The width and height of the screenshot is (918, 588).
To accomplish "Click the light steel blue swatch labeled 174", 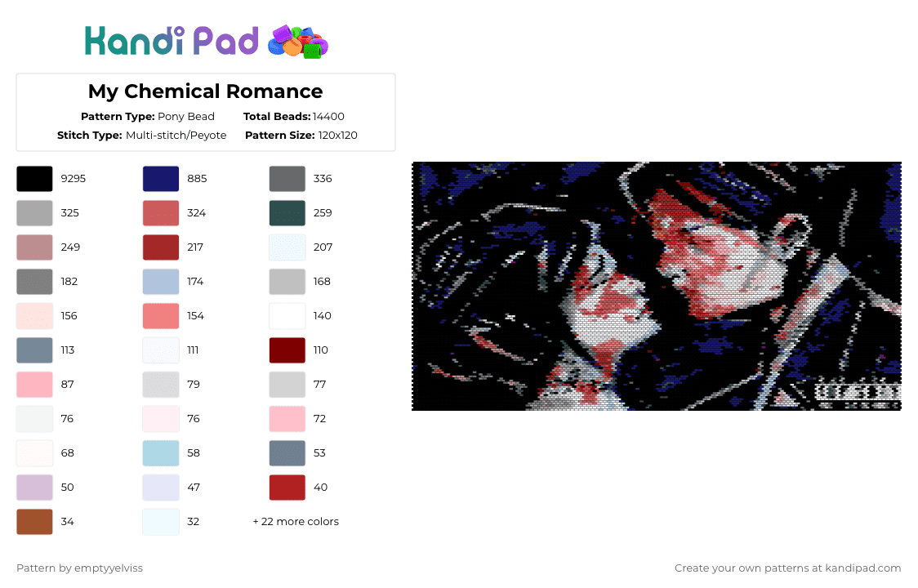I will pos(161,282).
